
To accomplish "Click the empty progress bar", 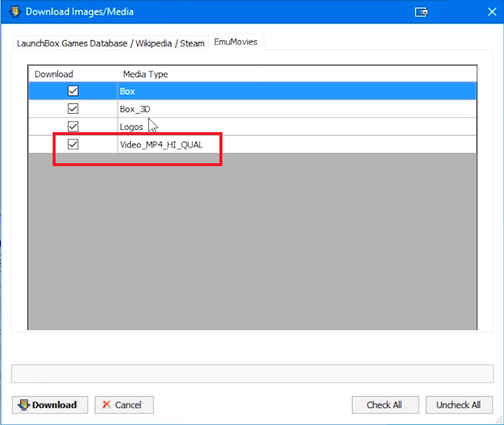I will pos(252,374).
